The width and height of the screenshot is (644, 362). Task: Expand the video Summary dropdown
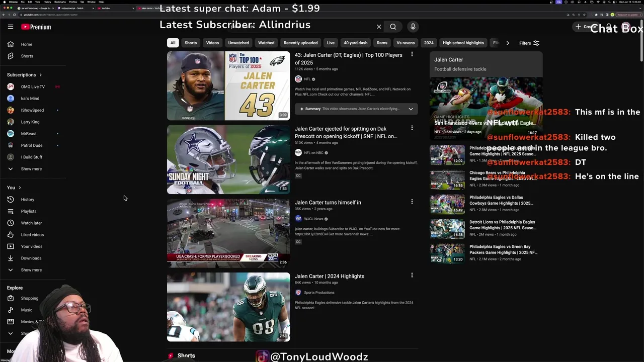coord(411,109)
